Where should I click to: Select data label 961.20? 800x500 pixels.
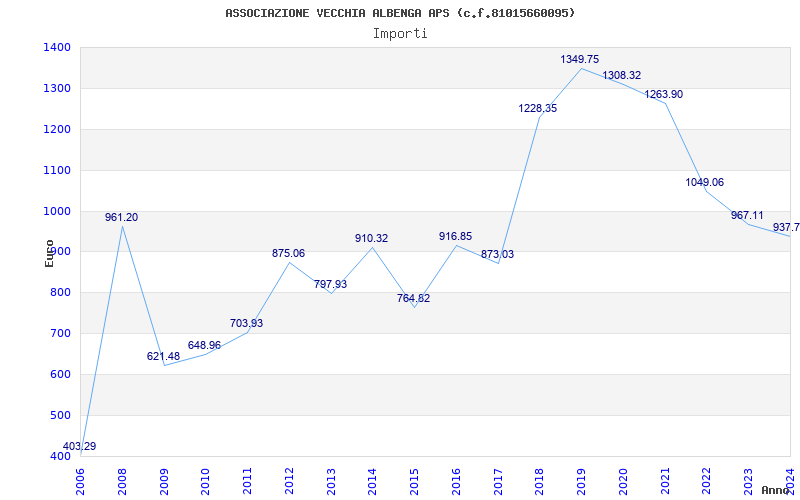[x=121, y=217]
